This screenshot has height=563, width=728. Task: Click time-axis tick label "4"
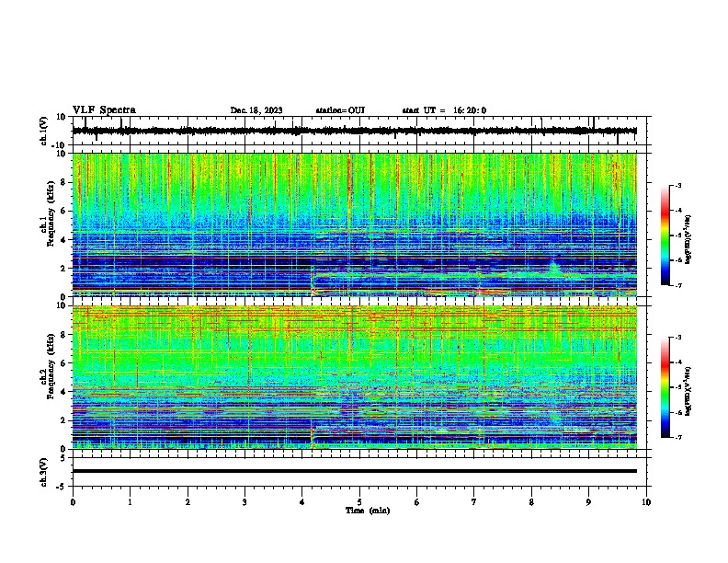click(302, 502)
